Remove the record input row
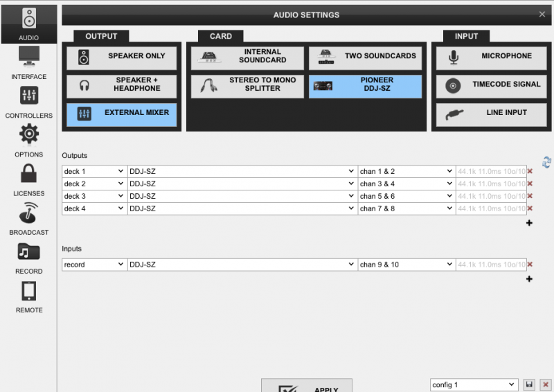554x392 pixels. [530, 265]
